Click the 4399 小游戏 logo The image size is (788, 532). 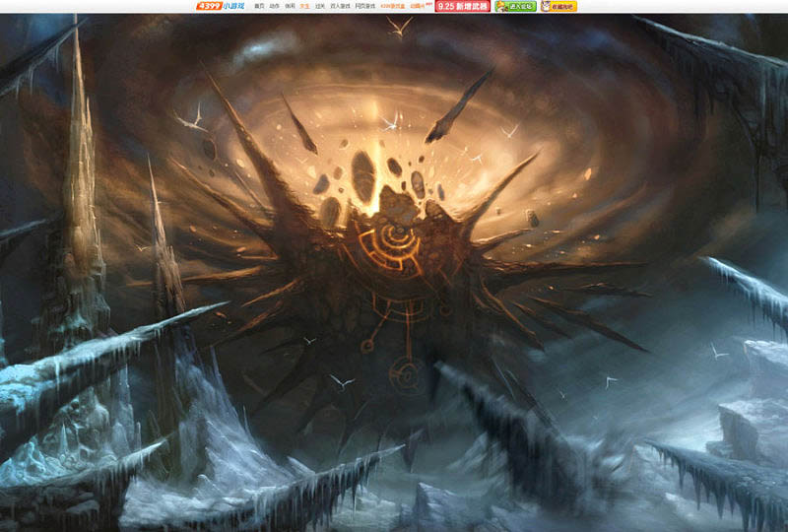[220, 6]
